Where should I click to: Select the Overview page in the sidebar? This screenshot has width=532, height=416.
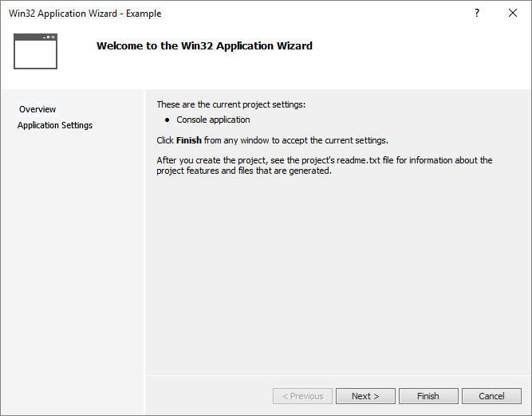coord(37,109)
